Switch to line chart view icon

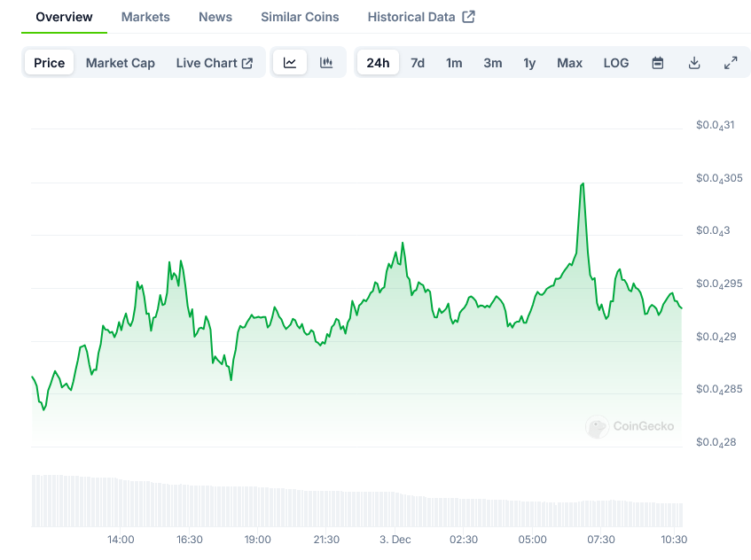click(290, 63)
